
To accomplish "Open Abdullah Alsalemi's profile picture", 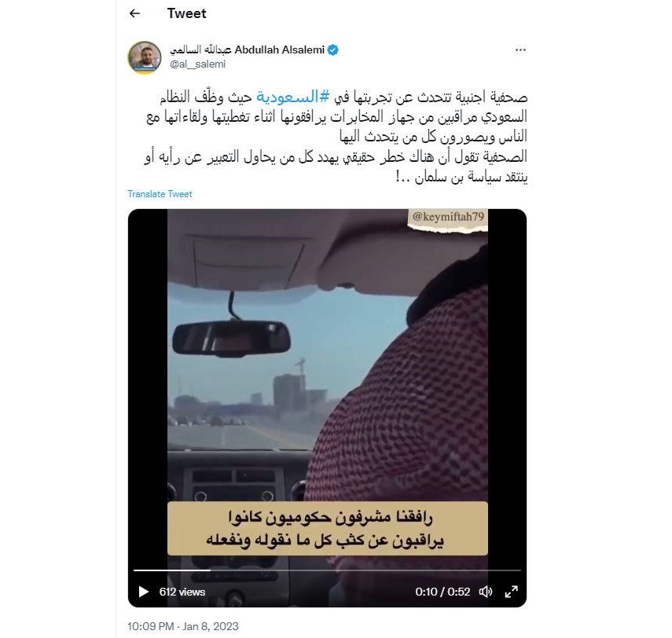I will [x=145, y=57].
